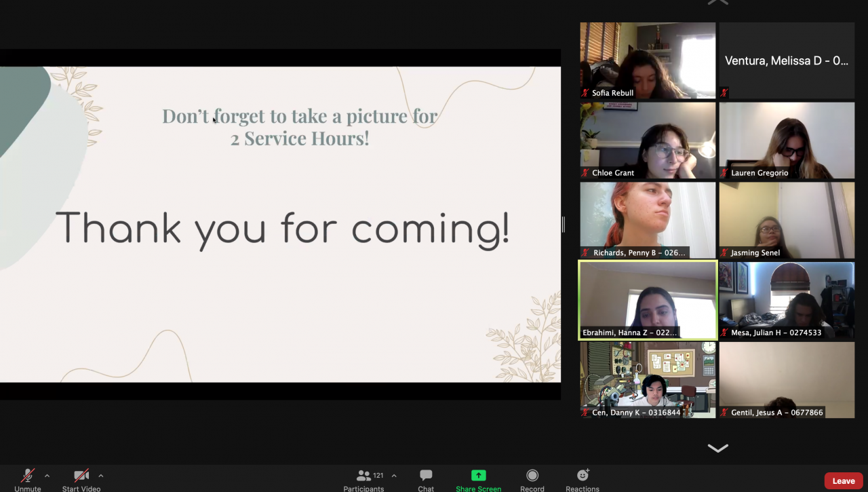Select Jesus Gentil's video tile
868x492 pixels.
(787, 380)
